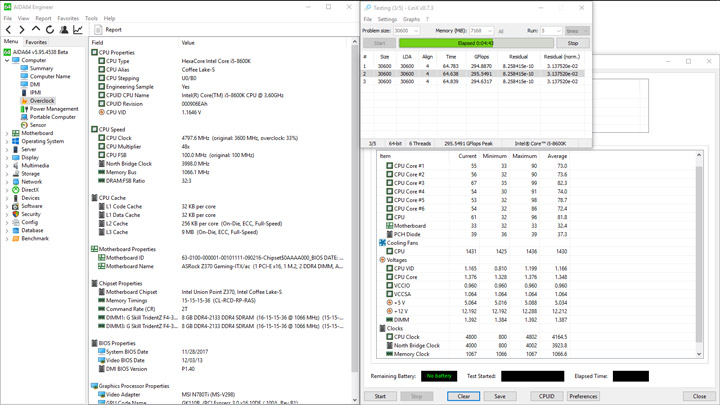Open the Sensor tree item

click(38, 125)
